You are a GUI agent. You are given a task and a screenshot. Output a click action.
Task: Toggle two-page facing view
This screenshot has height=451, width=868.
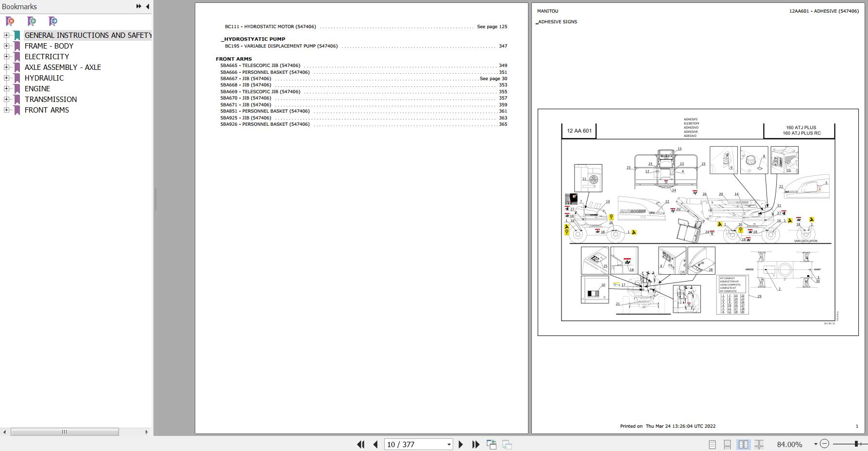(743, 444)
